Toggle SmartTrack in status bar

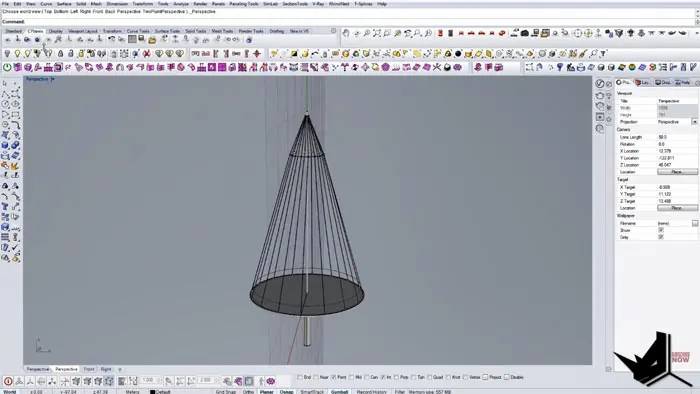coord(312,392)
